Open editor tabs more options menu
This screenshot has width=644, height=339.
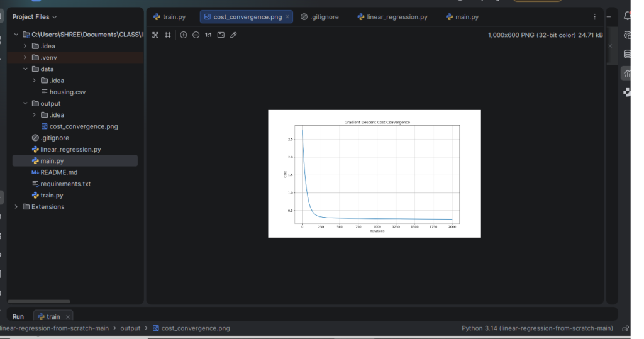tap(594, 17)
